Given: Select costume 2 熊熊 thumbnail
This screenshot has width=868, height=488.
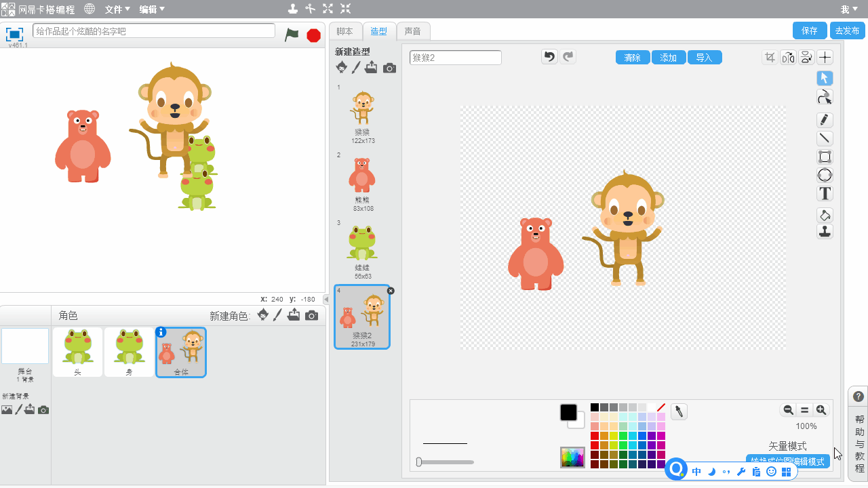Looking at the screenshot, I should 363,182.
